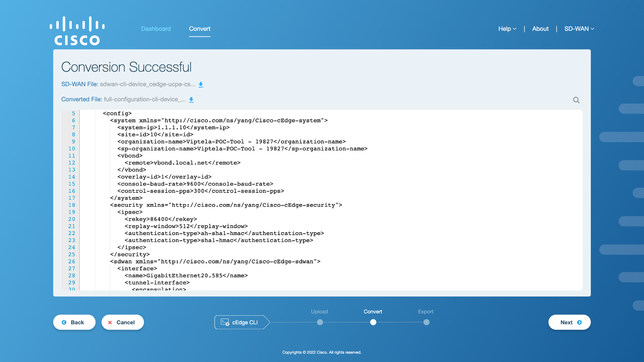Click the cEdge CLI file type icon
This screenshot has width=644, height=362.
pos(225,322)
